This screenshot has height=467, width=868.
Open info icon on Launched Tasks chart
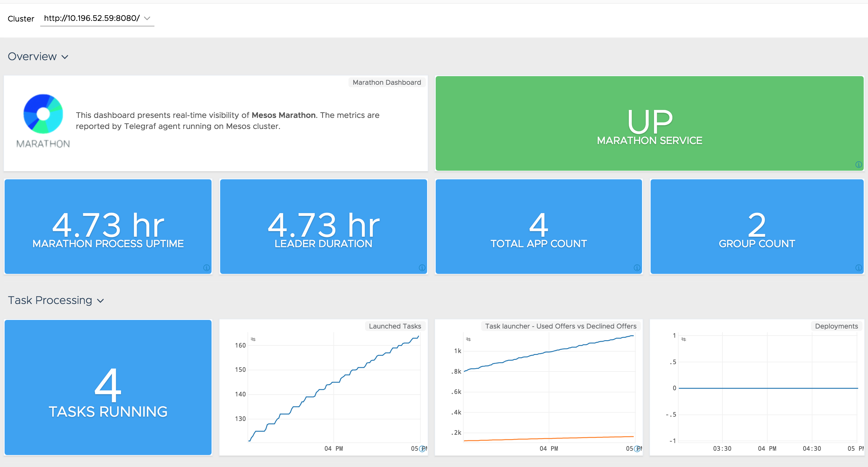tap(422, 449)
